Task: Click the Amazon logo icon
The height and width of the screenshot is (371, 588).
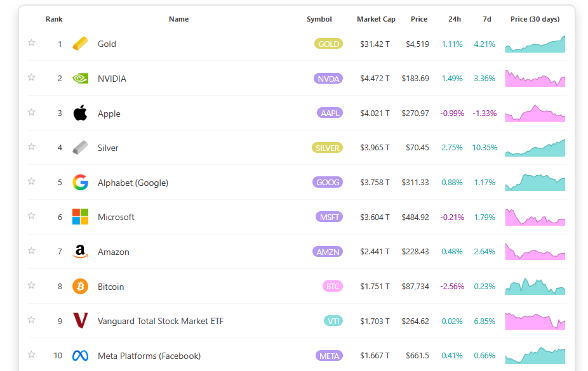Action: pos(79,251)
